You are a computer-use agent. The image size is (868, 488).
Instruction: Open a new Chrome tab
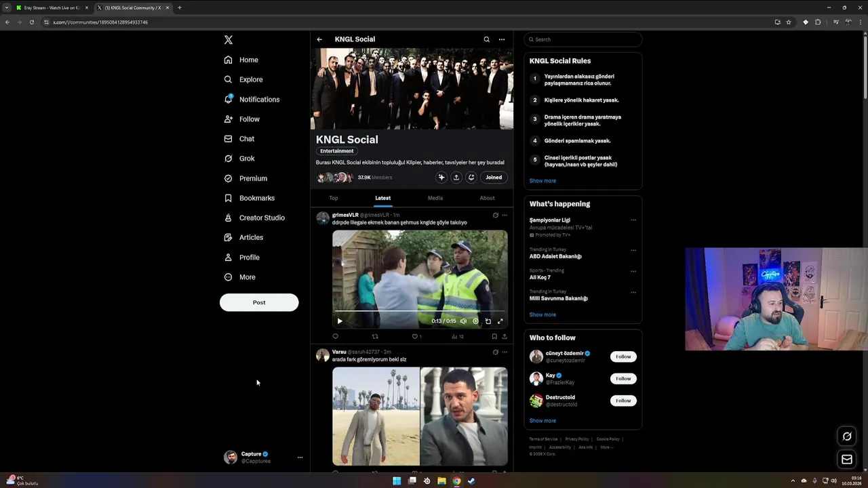pyautogui.click(x=179, y=7)
